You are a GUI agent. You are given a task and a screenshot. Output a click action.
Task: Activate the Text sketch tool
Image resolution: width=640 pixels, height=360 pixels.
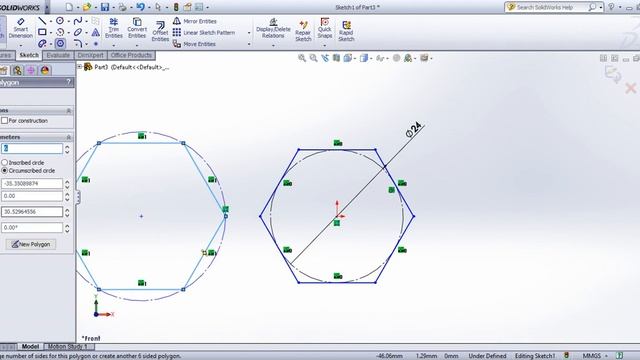pyautogui.click(x=96, y=32)
